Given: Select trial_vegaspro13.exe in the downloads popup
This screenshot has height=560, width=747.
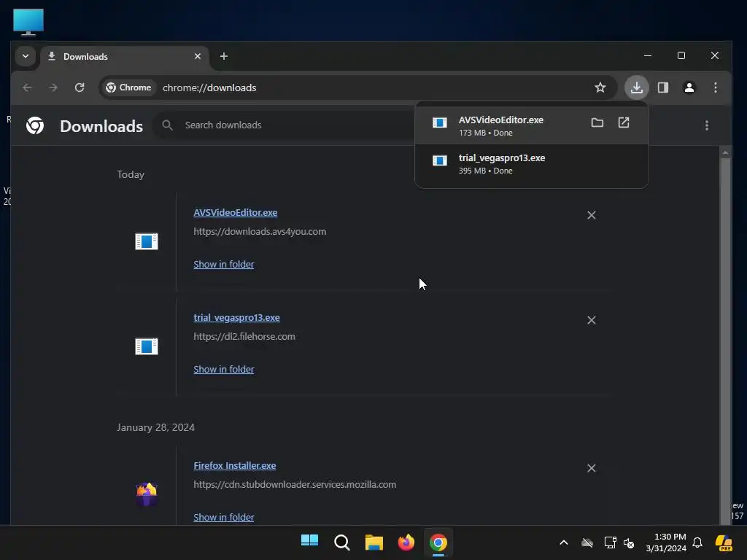Looking at the screenshot, I should (x=532, y=164).
